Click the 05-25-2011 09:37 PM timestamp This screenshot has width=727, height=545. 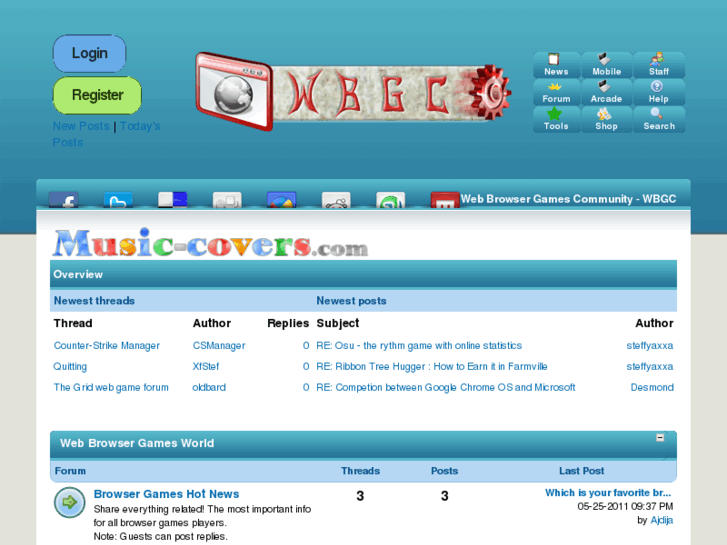[x=625, y=507]
